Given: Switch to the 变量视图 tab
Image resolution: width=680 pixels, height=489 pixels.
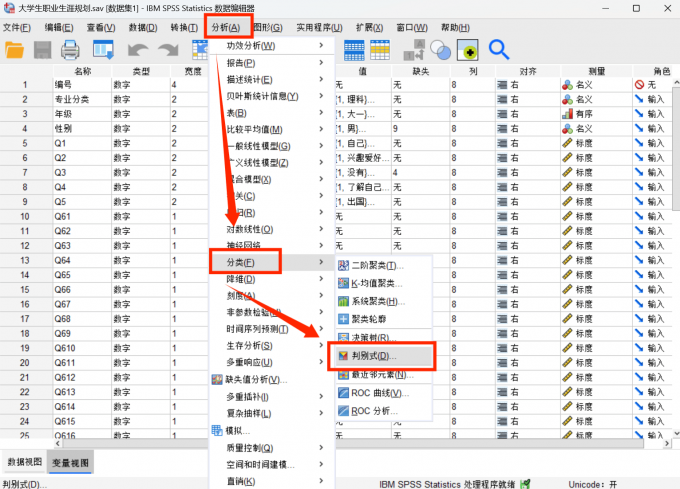Looking at the screenshot, I should [70, 463].
